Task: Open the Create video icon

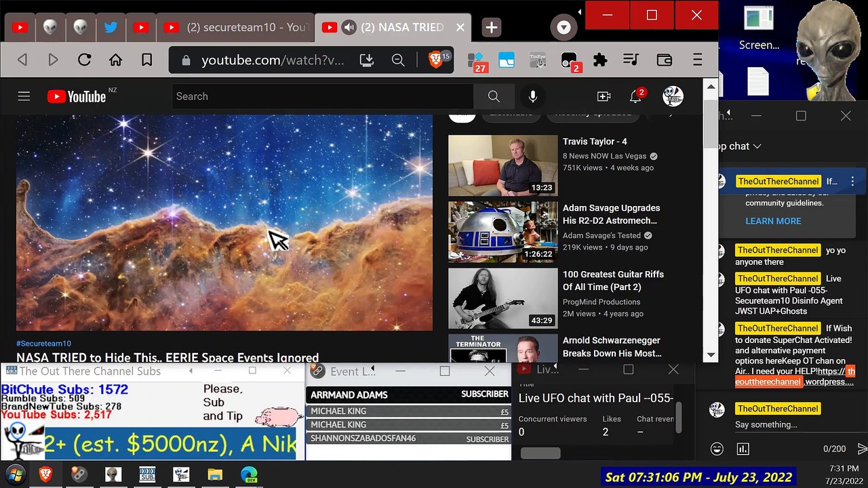Action: 604,96
